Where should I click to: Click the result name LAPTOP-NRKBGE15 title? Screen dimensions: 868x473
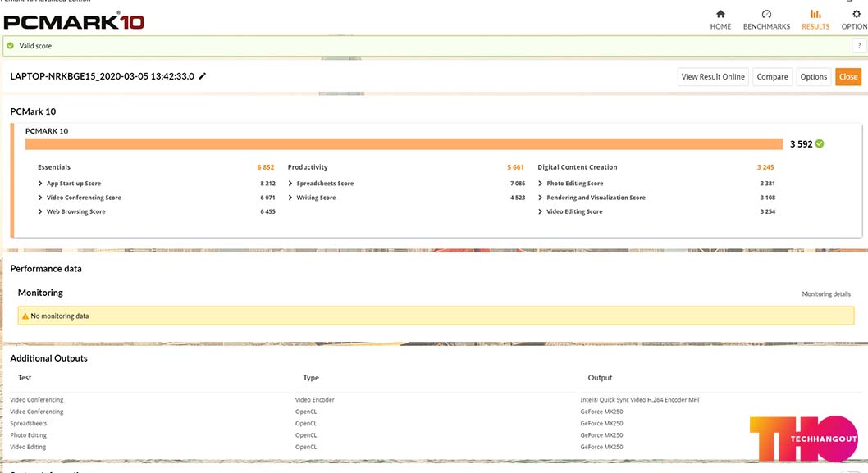pos(103,76)
